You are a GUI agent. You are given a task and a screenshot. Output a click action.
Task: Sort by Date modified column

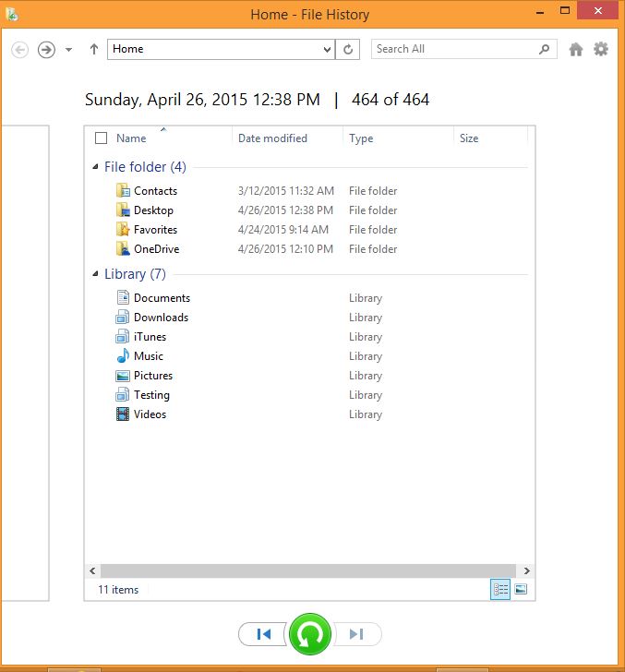[272, 138]
